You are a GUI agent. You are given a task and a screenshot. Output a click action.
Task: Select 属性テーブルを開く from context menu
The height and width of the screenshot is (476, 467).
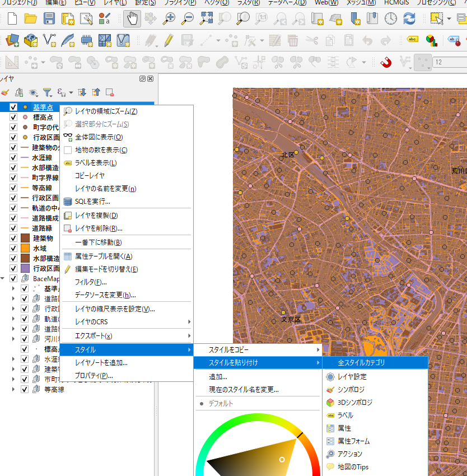click(x=104, y=256)
